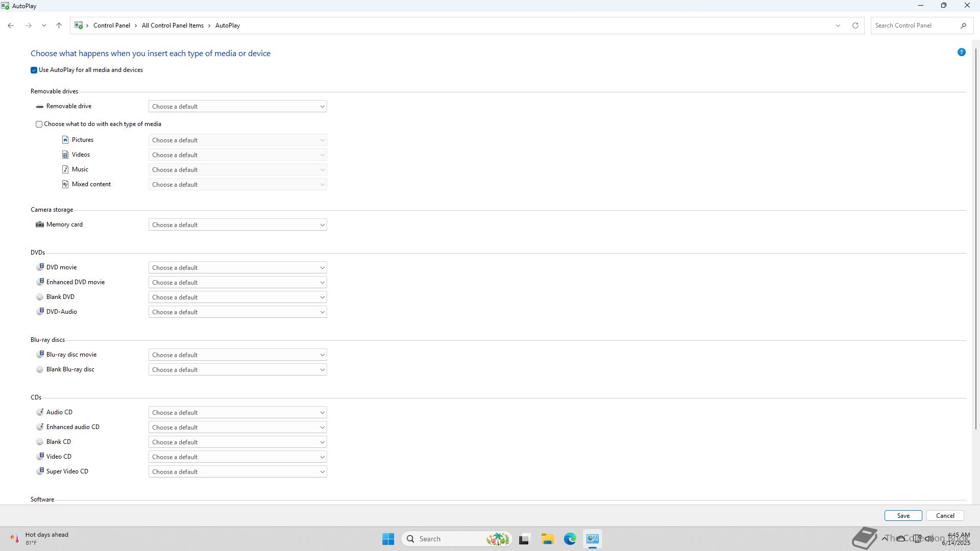Open Microsoft Edge from the taskbar

[x=570, y=539]
